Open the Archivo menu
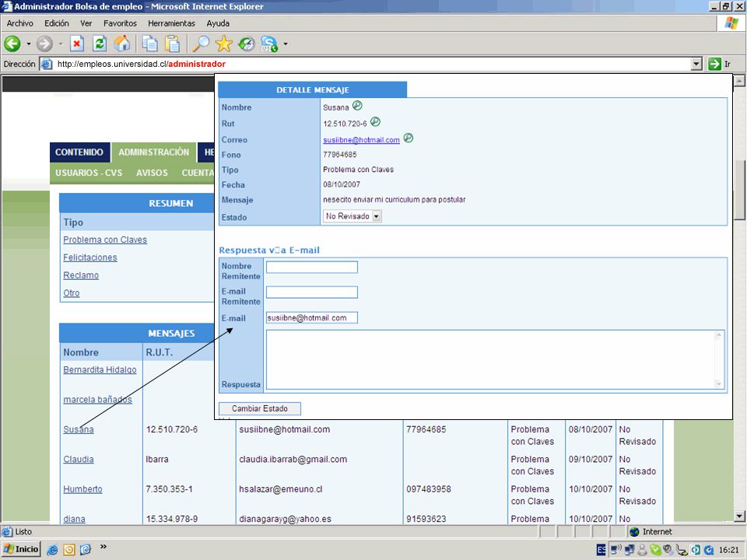 tap(20, 23)
